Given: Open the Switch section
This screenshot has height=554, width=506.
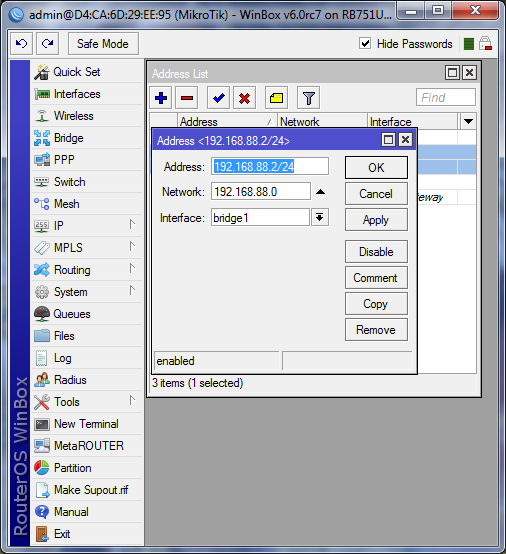Looking at the screenshot, I should [x=87, y=182].
